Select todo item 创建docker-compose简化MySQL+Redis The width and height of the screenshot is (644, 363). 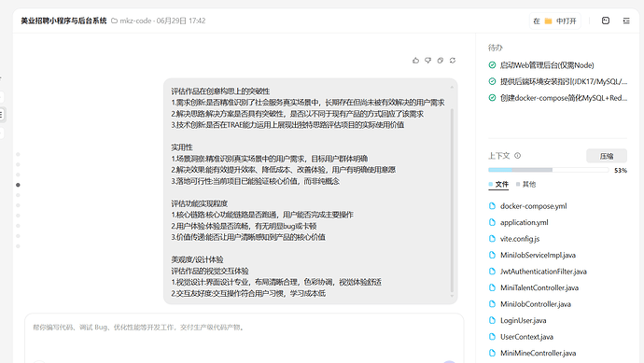tap(564, 98)
